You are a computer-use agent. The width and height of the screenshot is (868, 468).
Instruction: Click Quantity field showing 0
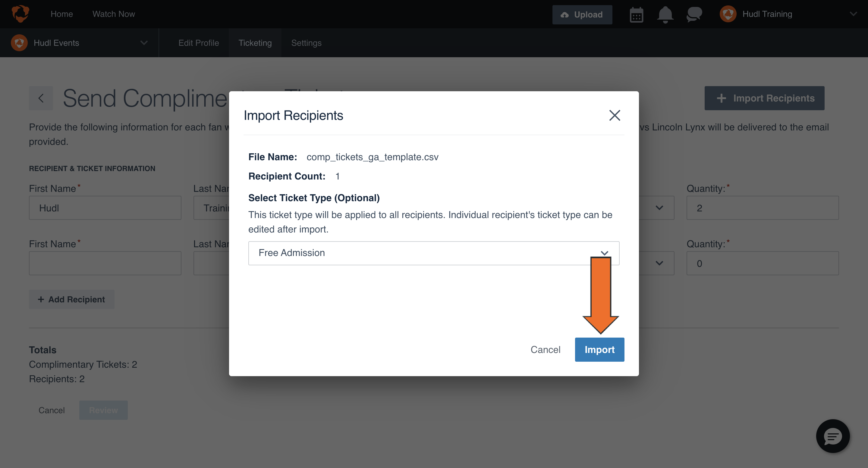tap(762, 263)
